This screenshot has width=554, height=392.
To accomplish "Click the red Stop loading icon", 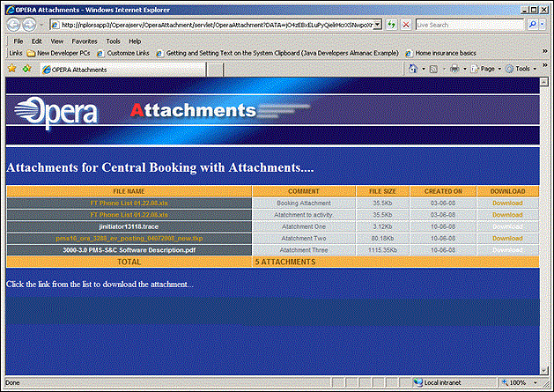I will click(x=406, y=25).
